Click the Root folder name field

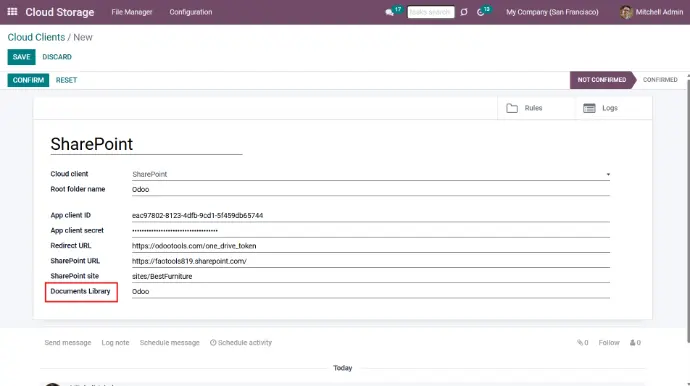(x=371, y=189)
